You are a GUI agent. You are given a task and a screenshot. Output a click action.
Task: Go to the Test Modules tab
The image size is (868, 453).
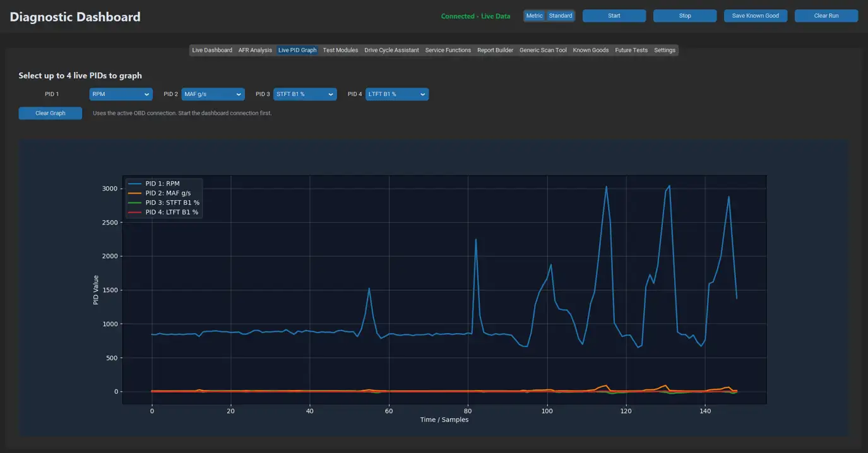[340, 50]
